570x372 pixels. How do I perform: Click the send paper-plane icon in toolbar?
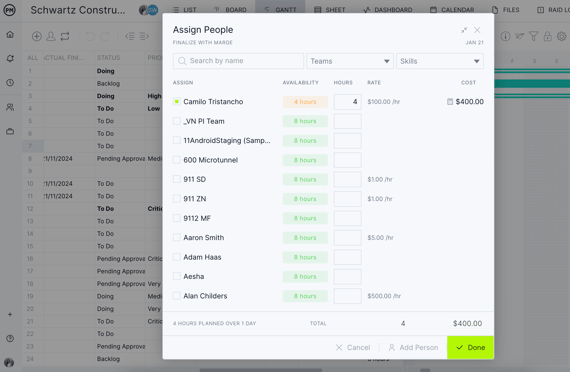tap(519, 36)
